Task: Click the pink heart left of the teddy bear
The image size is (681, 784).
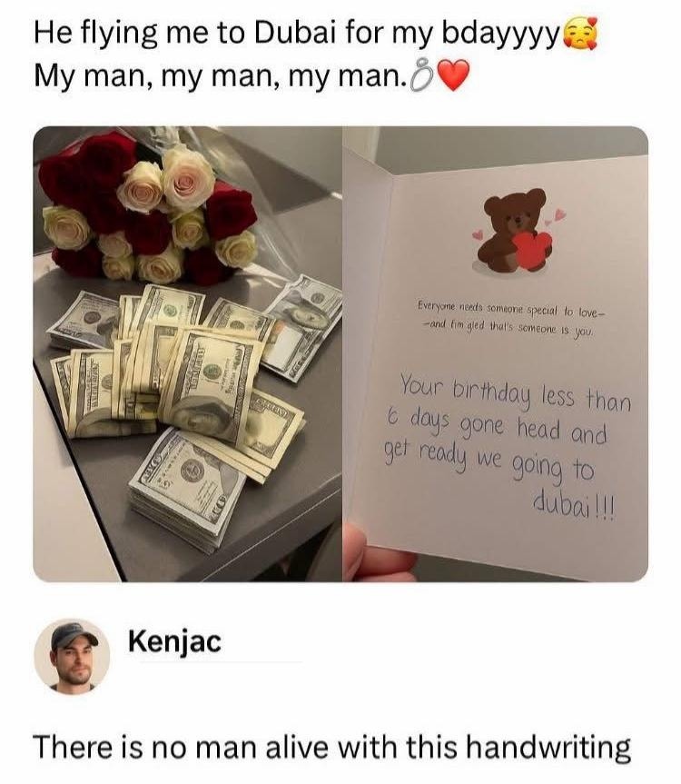Action: pos(479,234)
